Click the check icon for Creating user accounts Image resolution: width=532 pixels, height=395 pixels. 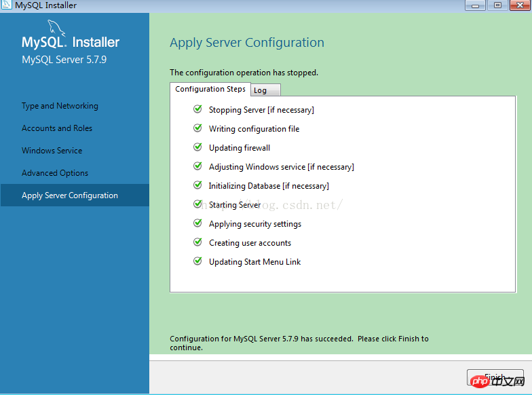coord(197,242)
